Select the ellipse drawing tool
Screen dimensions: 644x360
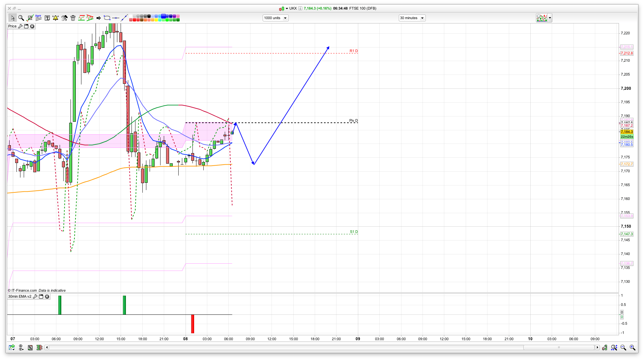(107, 18)
